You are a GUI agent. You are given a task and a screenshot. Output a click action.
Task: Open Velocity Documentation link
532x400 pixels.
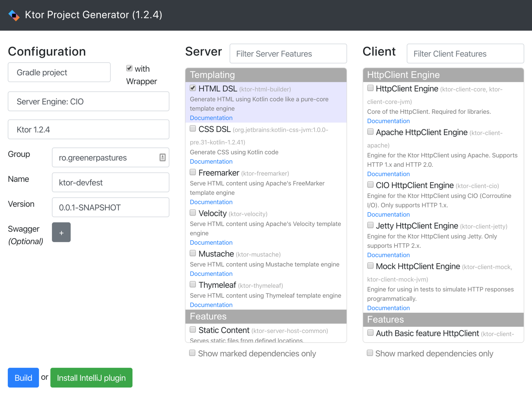click(211, 243)
